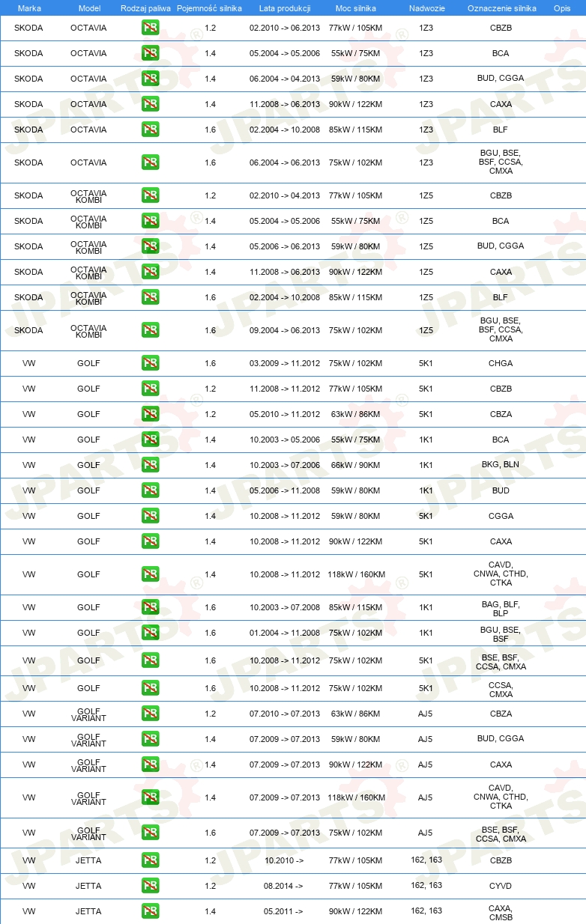The width and height of the screenshot is (586, 924).
Task: Click petrol icon in Octavia Kombi BCA row
Action: [x=150, y=221]
